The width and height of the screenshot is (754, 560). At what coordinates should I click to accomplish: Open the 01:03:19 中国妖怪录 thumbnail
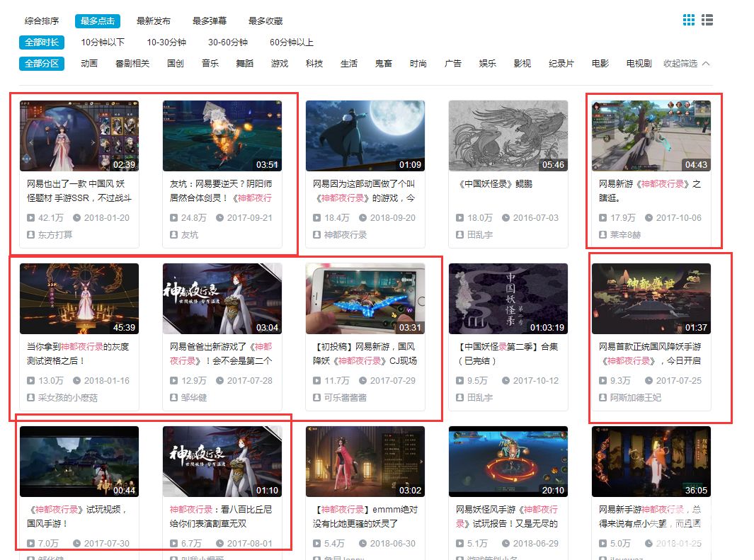[x=508, y=299]
